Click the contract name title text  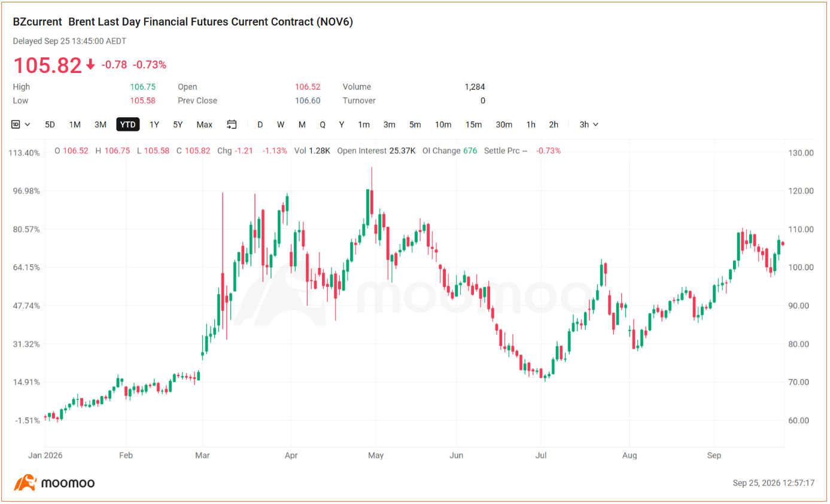click(211, 22)
